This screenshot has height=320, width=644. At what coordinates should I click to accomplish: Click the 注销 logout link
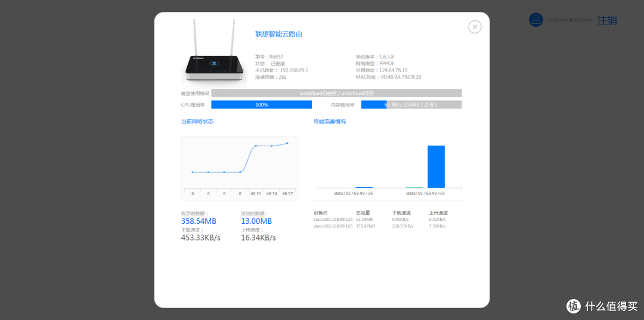pyautogui.click(x=607, y=20)
